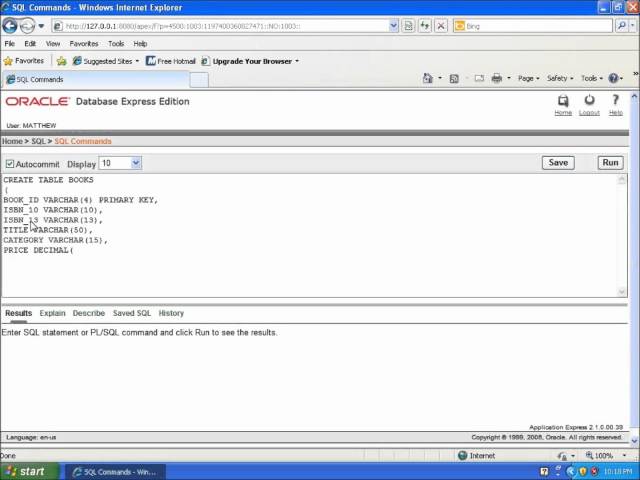Click the command bar Home icon
This screenshot has width=640, height=480.
[427, 78]
